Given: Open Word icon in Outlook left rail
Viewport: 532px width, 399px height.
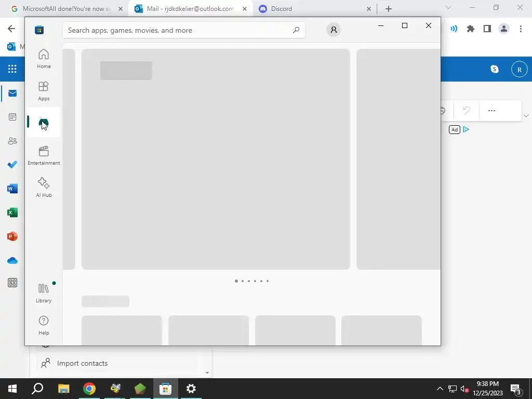Looking at the screenshot, I should (x=12, y=189).
